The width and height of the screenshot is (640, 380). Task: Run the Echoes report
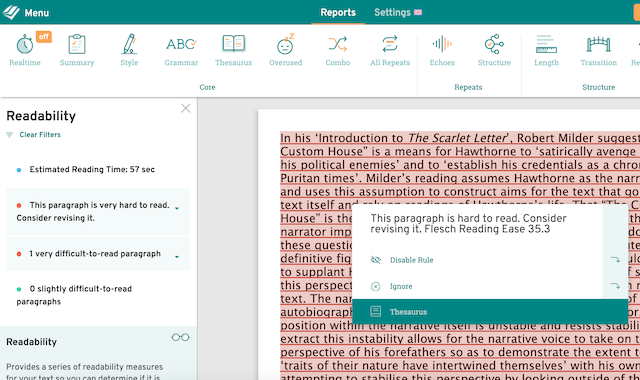click(x=442, y=50)
